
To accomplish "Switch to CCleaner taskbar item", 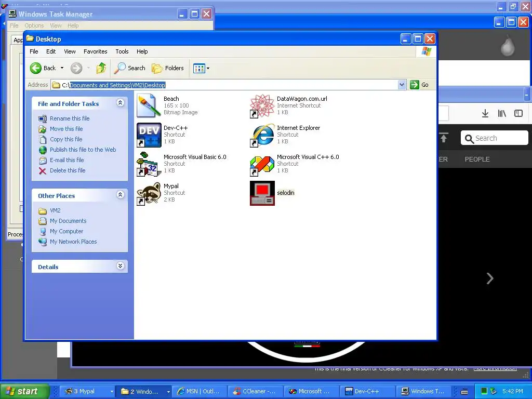I will [255, 392].
